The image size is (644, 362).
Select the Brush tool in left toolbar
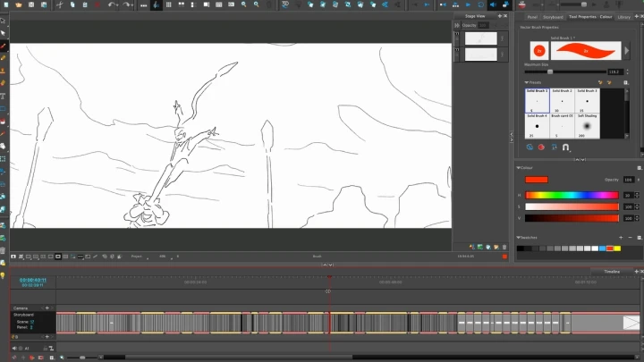tap(4, 46)
